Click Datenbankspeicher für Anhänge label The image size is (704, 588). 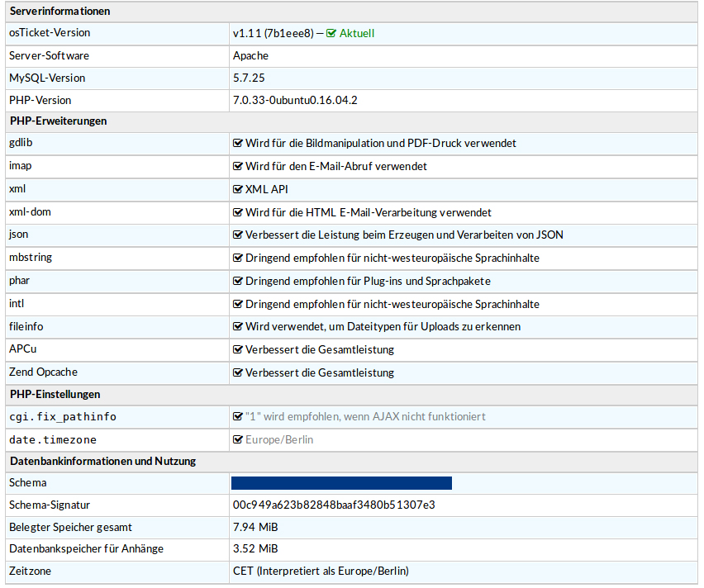coord(86,549)
